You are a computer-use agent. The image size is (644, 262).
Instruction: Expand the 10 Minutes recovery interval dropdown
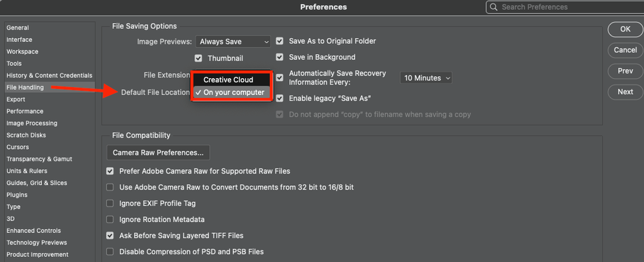426,78
